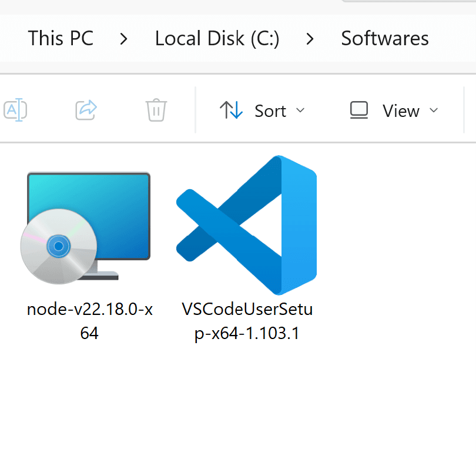Open the chevron after This PC
The image size is (476, 473).
[123, 39]
